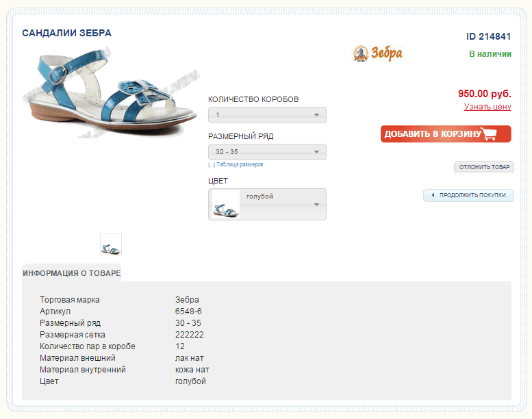Click the Зебра brand logo
Screen dimensions: 532x419
click(x=377, y=53)
